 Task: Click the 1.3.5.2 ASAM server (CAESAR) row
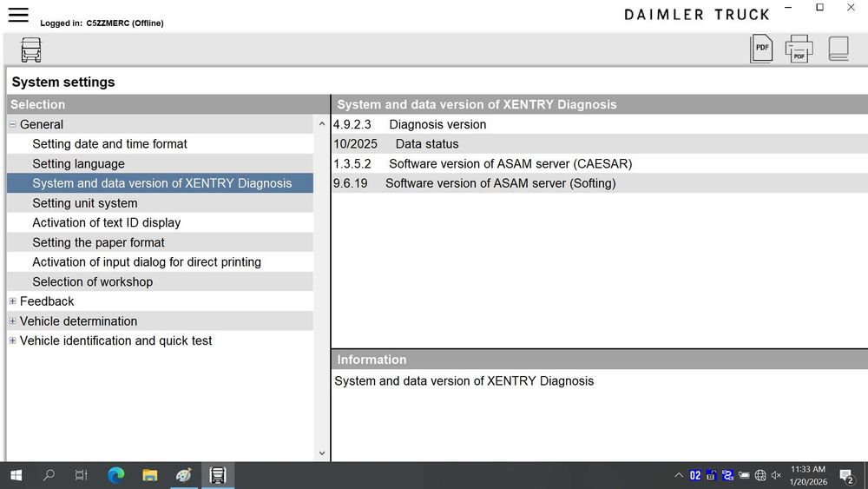(600, 164)
